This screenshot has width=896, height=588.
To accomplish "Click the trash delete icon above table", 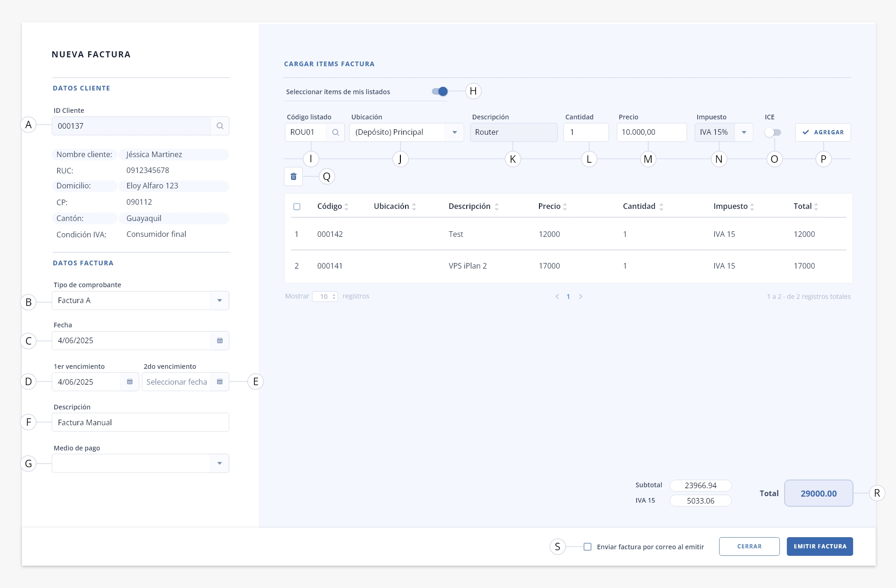I will click(294, 177).
